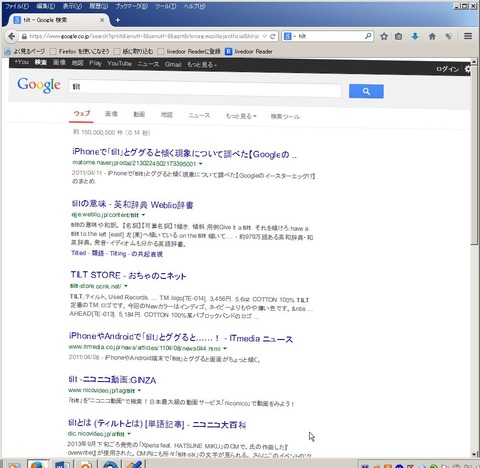Go to home page icon
Viewport: 480px width, 468px height.
click(x=432, y=36)
